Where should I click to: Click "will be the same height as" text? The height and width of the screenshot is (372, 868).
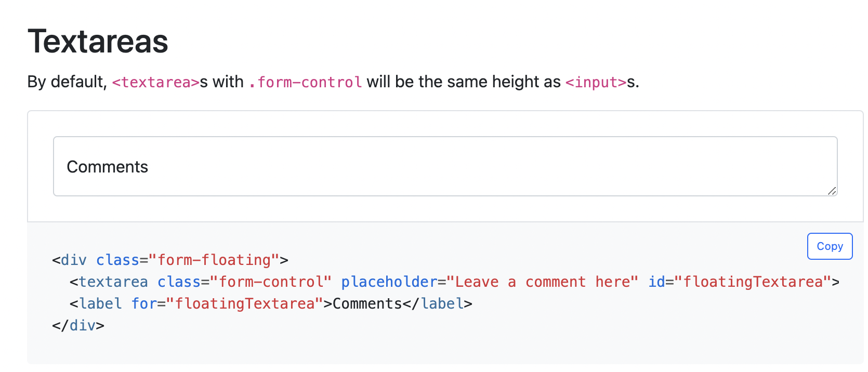click(464, 82)
